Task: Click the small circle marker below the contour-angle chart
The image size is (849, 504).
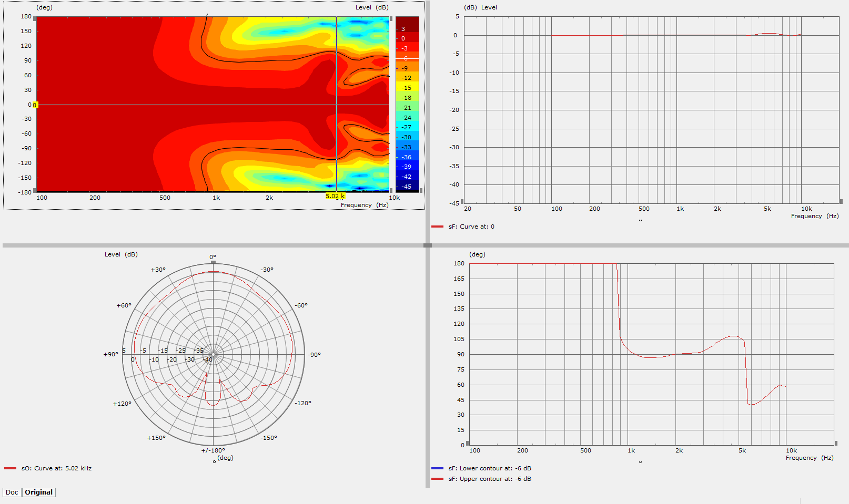Action: click(640, 462)
